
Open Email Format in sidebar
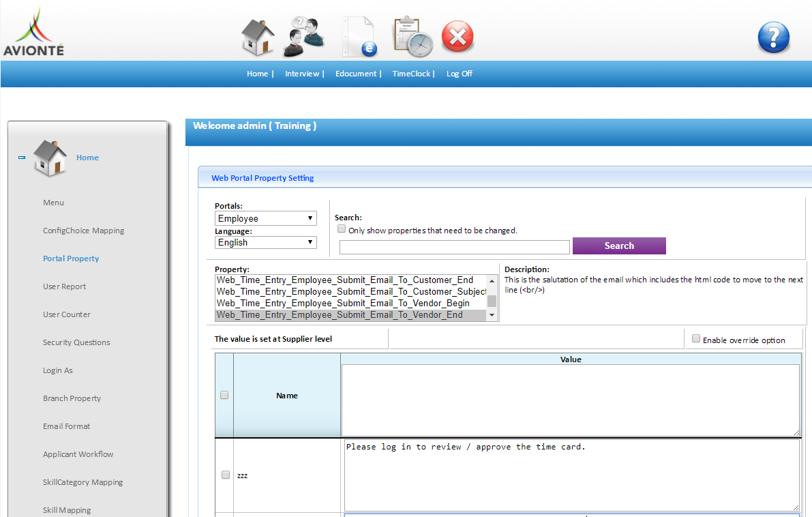pos(66,426)
